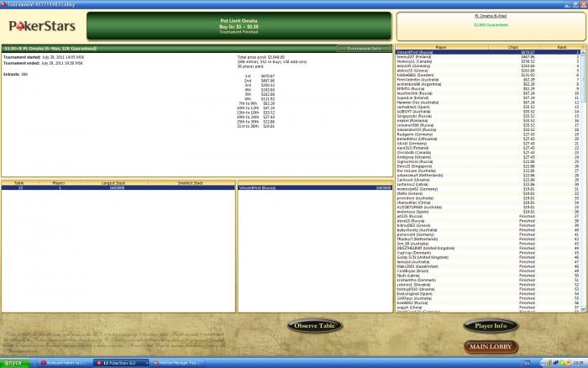Click the Total prize pool text
The image size is (588, 368).
(x=261, y=57)
